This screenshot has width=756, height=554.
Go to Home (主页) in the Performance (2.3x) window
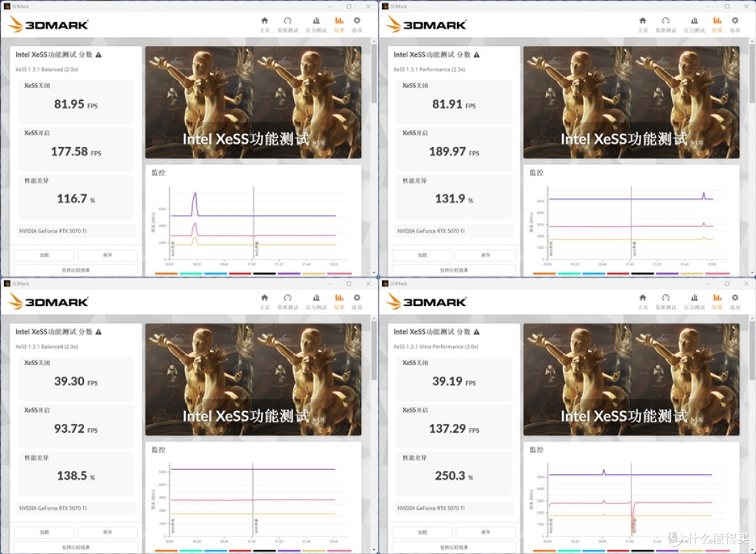[643, 25]
